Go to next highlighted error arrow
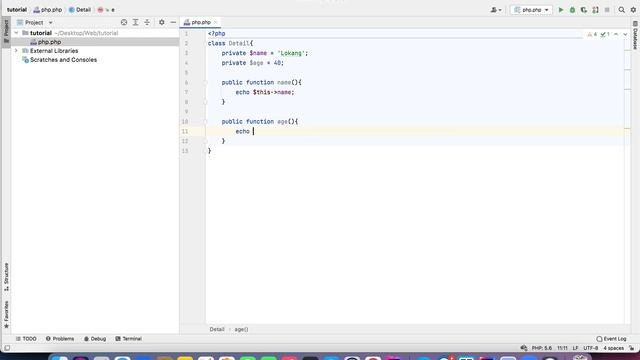This screenshot has width=640, height=360. point(625,35)
